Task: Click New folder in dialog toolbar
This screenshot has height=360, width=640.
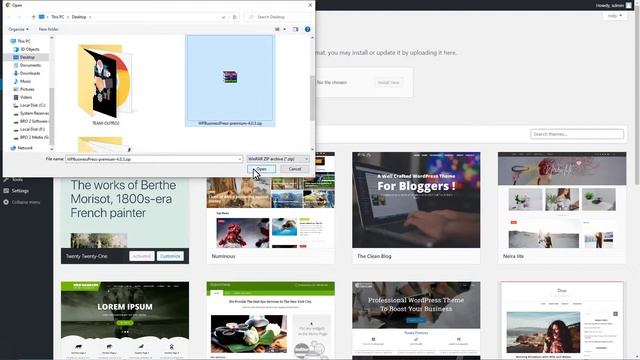Action: click(x=48, y=29)
